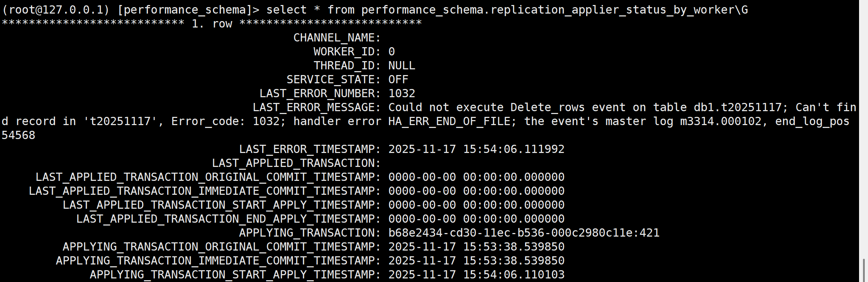Click the CHANNEL_NAME field label

[336, 38]
